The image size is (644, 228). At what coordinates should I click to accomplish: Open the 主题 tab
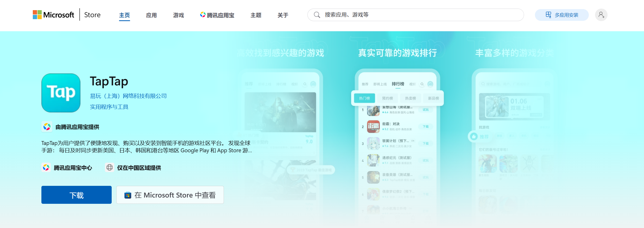coord(256,15)
